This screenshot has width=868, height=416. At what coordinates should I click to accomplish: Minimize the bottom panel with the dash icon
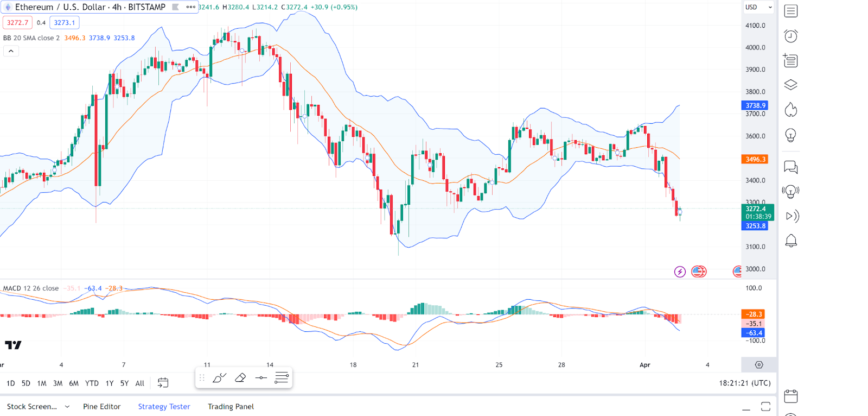point(746,409)
